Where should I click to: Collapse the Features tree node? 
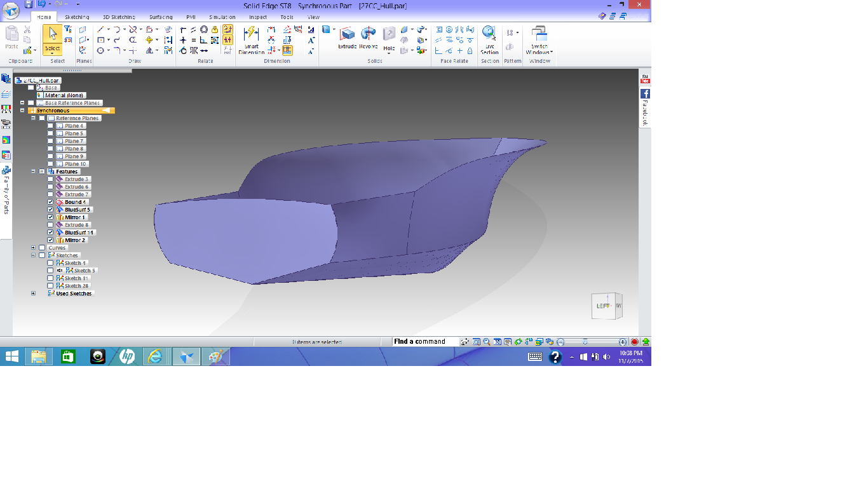(33, 172)
